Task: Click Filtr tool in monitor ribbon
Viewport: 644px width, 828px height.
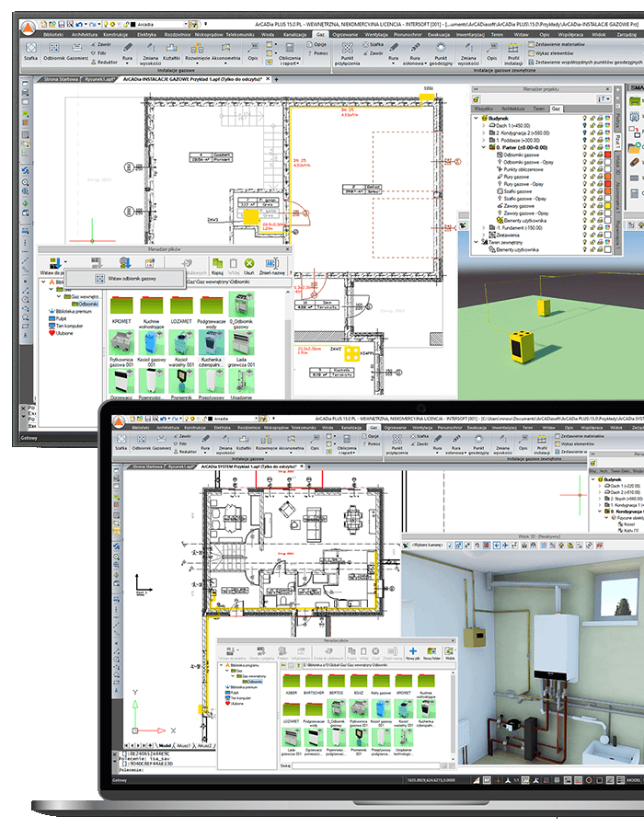Action: tap(98, 52)
